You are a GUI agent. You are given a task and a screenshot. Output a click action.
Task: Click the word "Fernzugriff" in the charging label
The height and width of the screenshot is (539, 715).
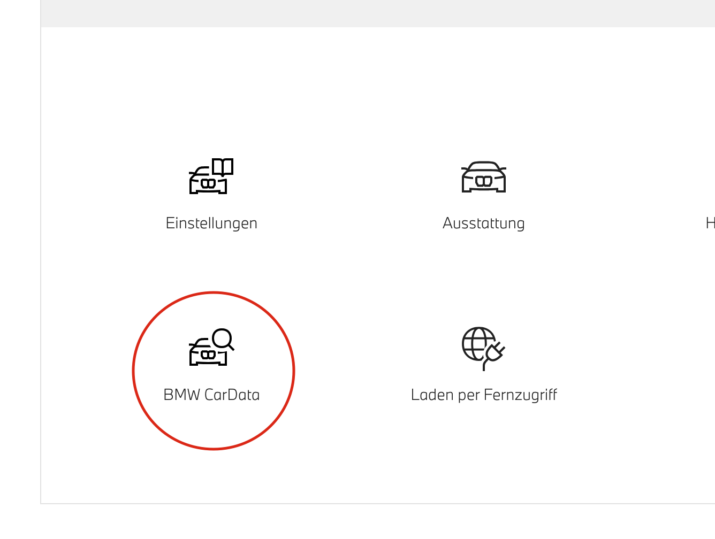click(520, 395)
